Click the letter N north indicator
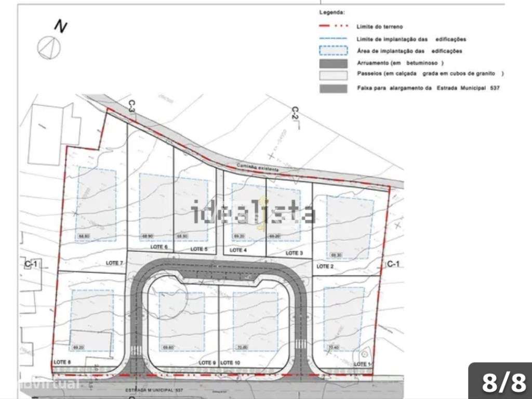Viewport: 532px width, 399px height. [x=61, y=27]
